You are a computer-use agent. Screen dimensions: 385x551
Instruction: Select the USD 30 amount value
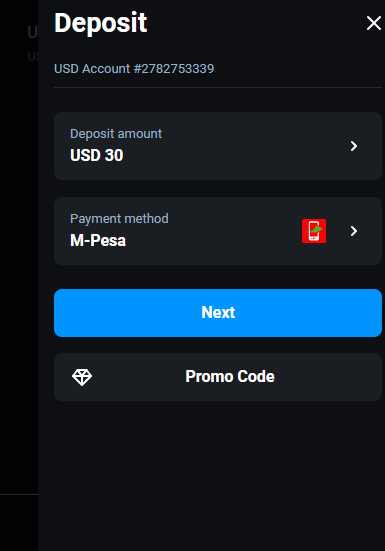97,155
